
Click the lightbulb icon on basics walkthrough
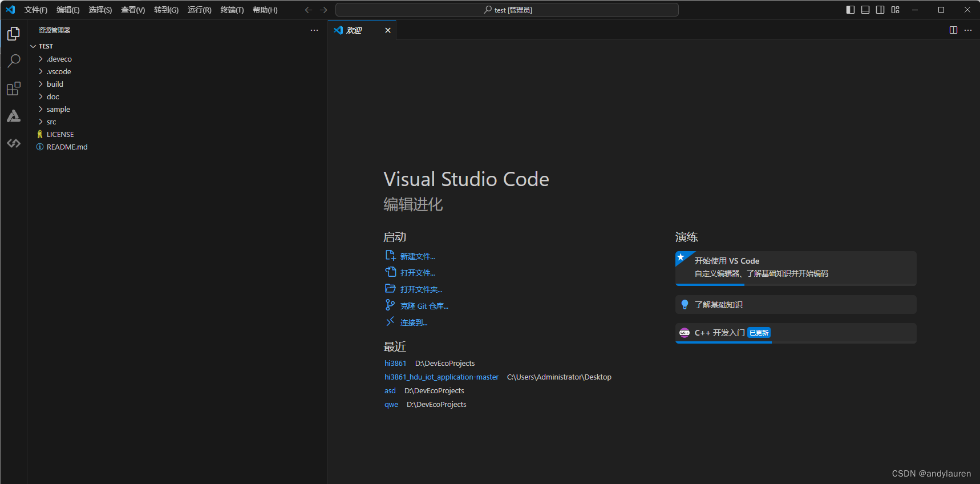click(685, 305)
